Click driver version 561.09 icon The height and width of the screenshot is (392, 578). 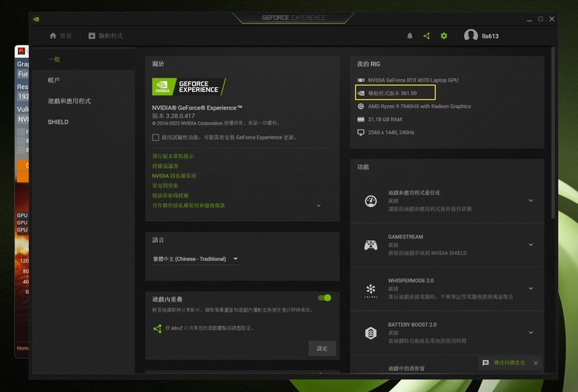tap(361, 93)
